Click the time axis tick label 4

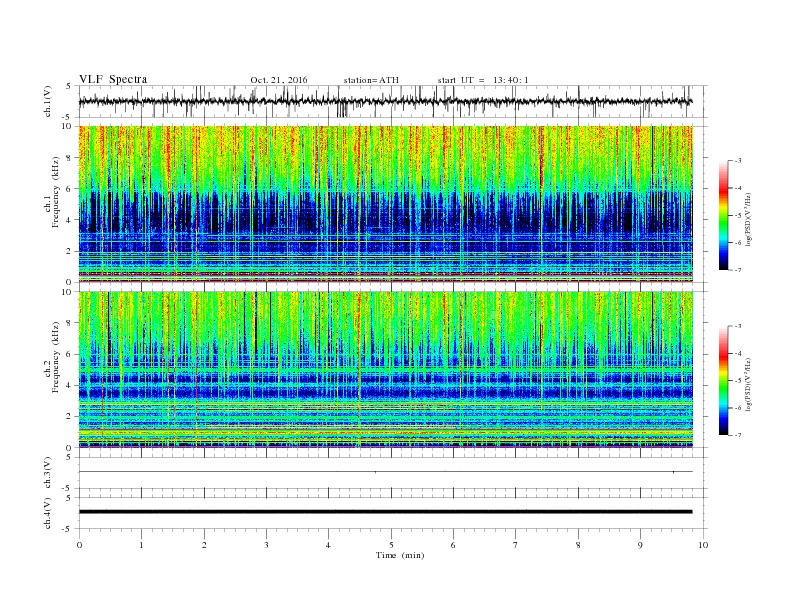click(329, 545)
